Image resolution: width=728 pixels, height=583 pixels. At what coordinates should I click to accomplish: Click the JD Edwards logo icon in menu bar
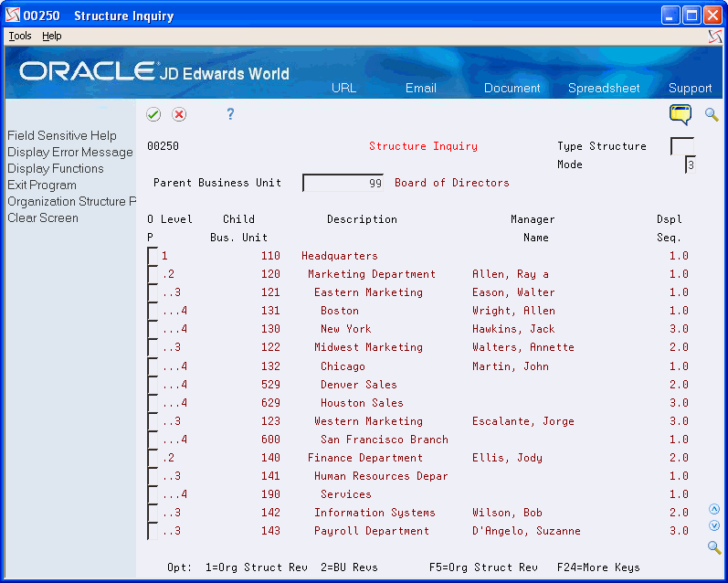click(715, 37)
